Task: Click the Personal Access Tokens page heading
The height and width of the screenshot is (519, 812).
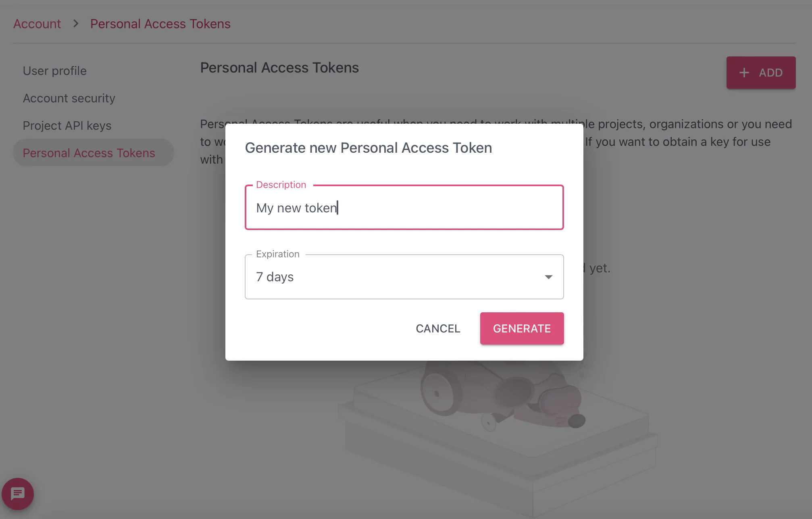Action: (x=279, y=68)
